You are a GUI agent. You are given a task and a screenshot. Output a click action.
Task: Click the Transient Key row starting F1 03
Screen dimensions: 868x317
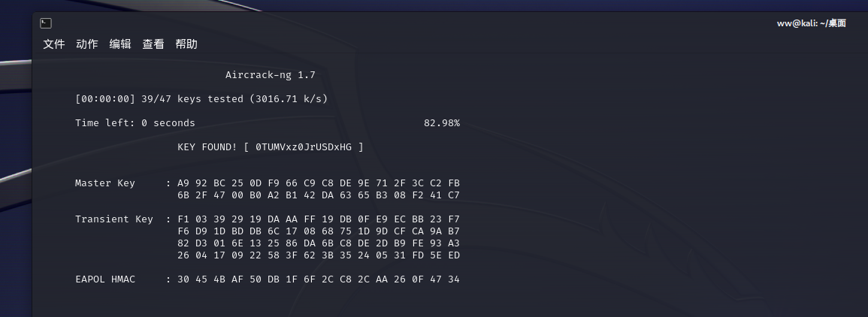click(319, 219)
